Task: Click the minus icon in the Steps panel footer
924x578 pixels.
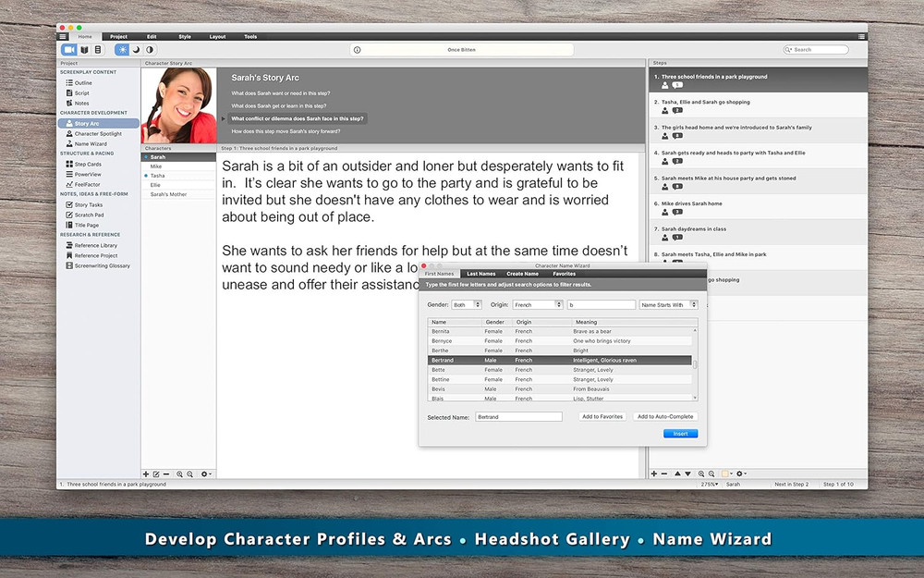Action: pos(663,473)
